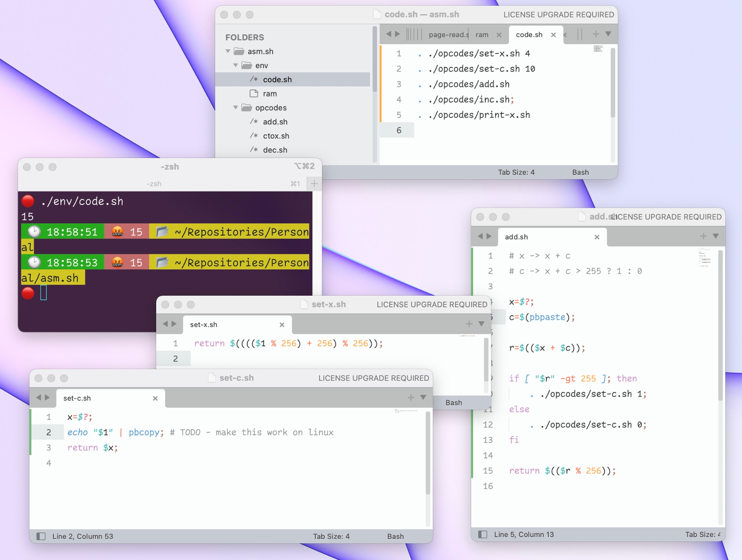Add new tab in add.sh window

[703, 236]
